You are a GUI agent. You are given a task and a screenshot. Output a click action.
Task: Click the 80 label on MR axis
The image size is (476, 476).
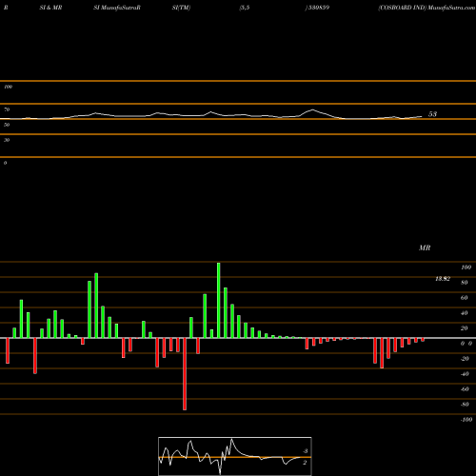click(465, 283)
